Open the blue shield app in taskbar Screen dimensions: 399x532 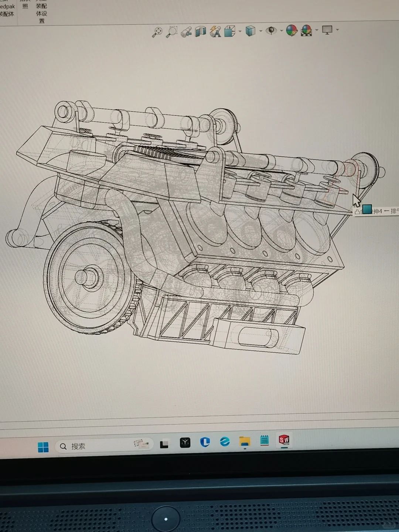click(205, 442)
